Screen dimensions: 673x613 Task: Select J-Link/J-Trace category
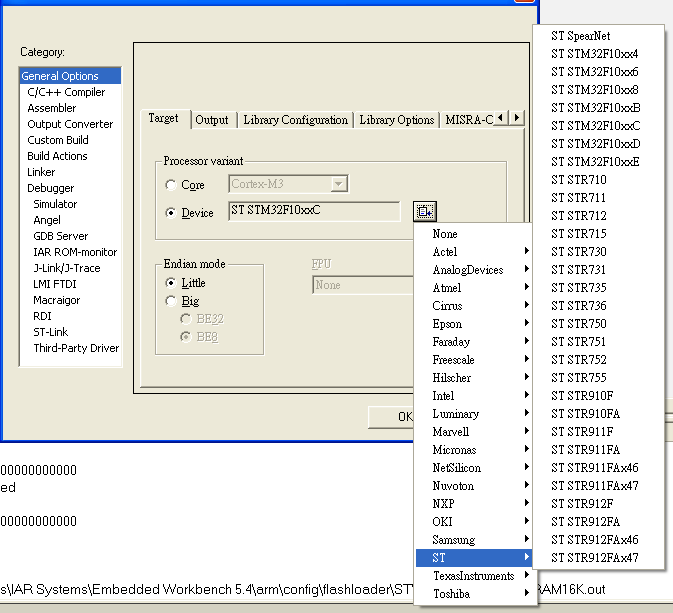(x=67, y=268)
